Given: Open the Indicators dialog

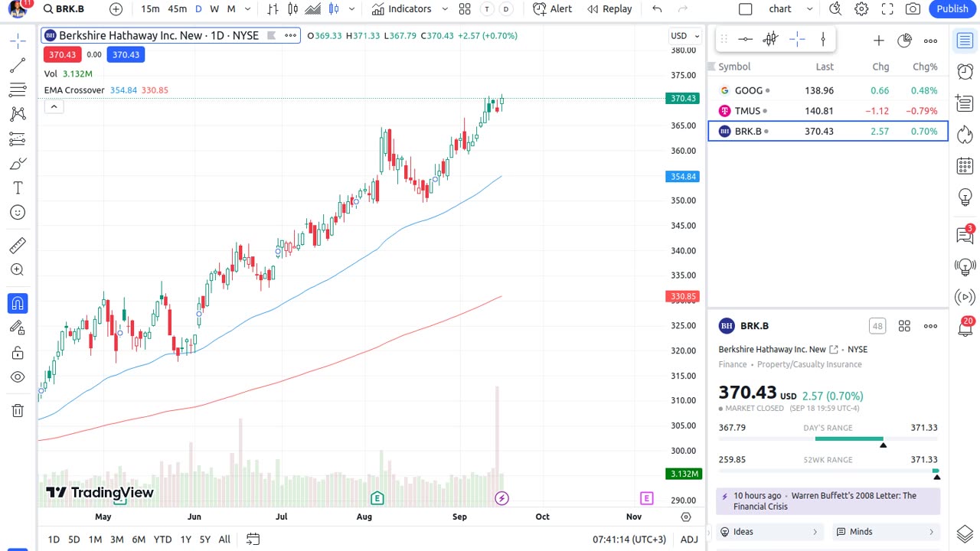Looking at the screenshot, I should coord(402,9).
